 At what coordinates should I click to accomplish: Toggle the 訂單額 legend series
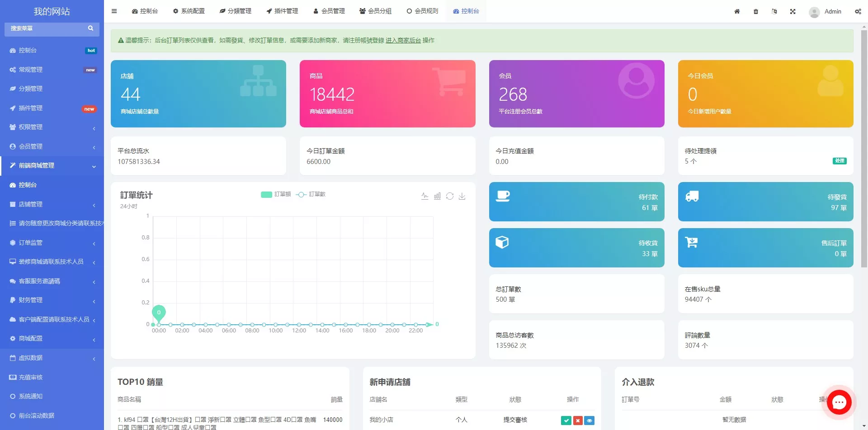[276, 194]
